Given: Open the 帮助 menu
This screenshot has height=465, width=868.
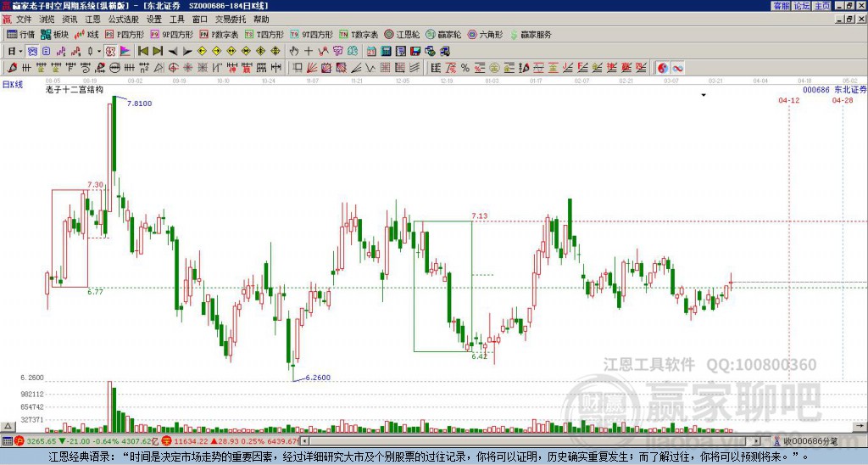Looking at the screenshot, I should (261, 20).
